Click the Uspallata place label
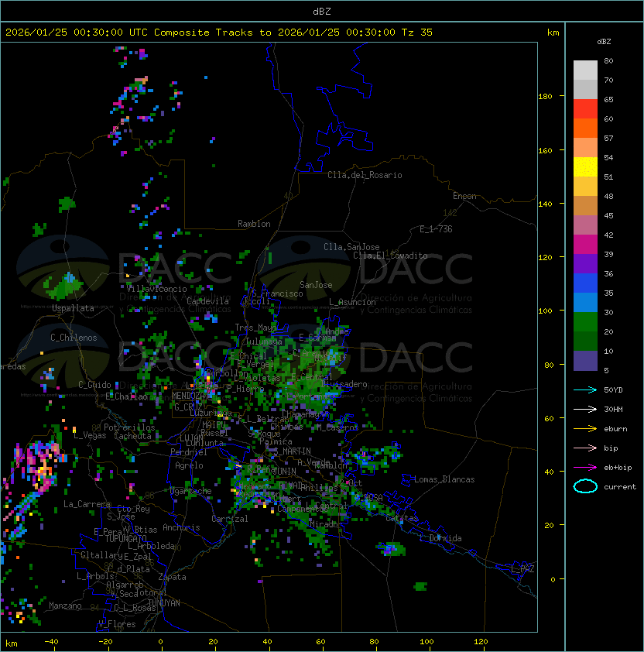The image size is (644, 652). (73, 308)
